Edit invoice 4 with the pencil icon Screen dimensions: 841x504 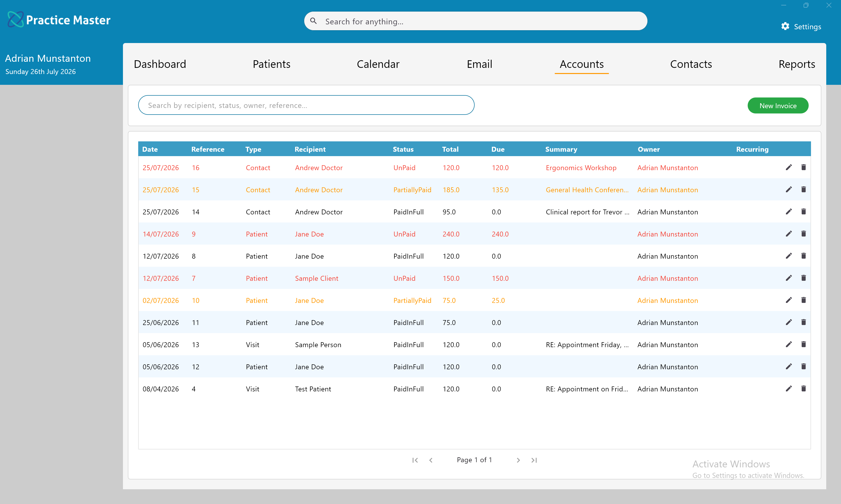[x=789, y=388]
